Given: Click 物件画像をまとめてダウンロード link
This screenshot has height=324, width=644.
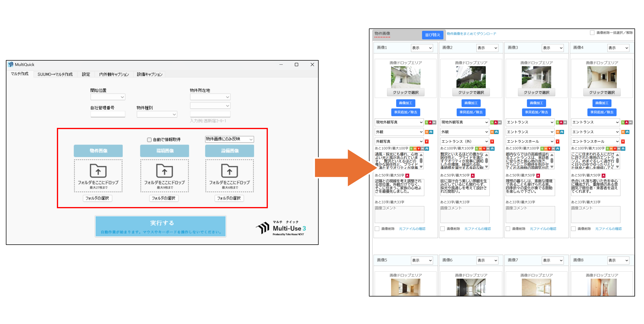Looking at the screenshot, I should (x=471, y=34).
